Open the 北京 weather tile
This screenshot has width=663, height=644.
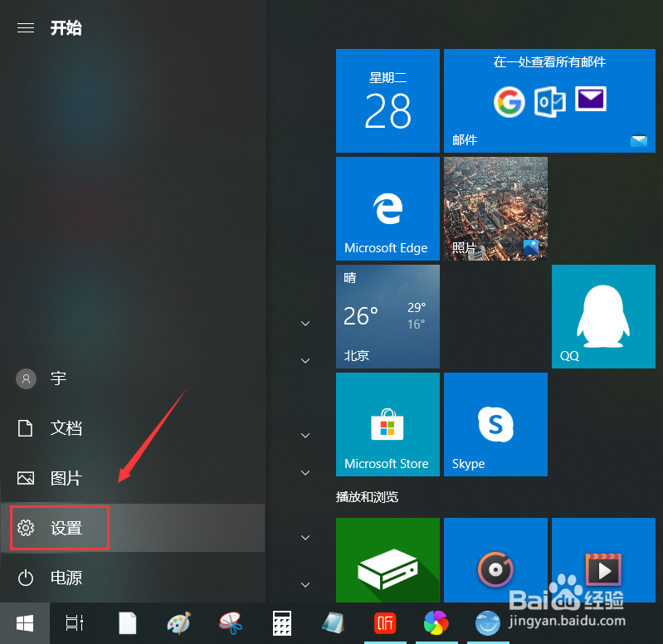pyautogui.click(x=388, y=317)
